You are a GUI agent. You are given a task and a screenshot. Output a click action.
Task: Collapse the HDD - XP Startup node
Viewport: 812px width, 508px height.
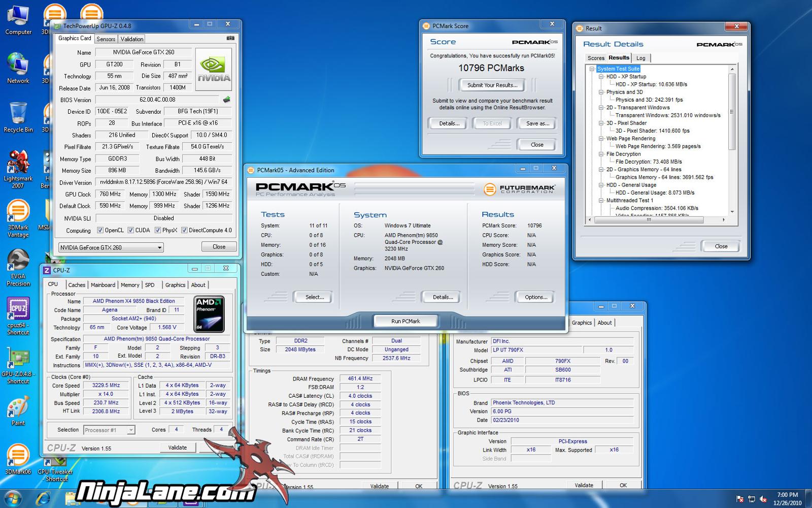(601, 77)
